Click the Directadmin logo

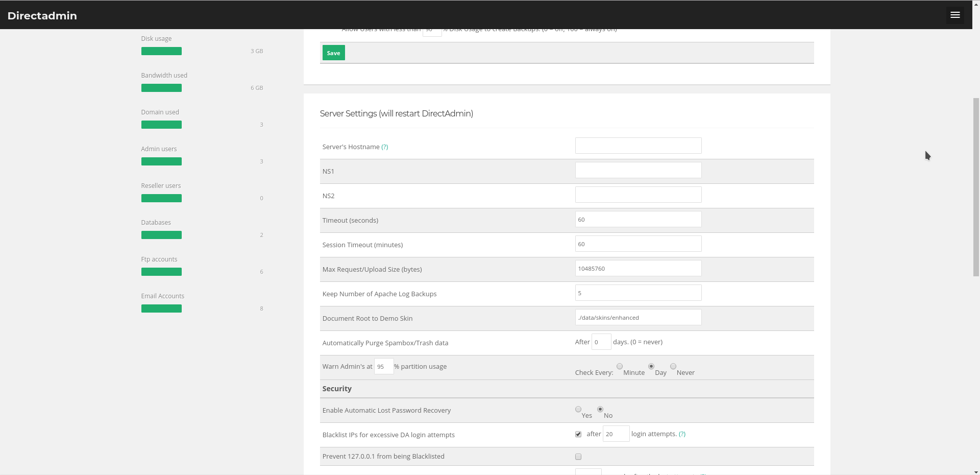pyautogui.click(x=42, y=16)
